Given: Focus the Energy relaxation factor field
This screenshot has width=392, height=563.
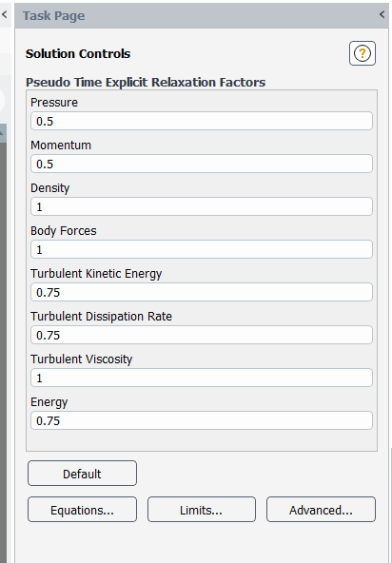Looking at the screenshot, I should coord(202,420).
